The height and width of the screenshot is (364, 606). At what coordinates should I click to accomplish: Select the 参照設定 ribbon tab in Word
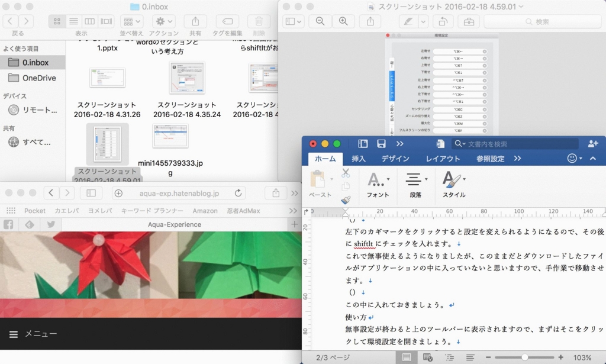coord(490,159)
